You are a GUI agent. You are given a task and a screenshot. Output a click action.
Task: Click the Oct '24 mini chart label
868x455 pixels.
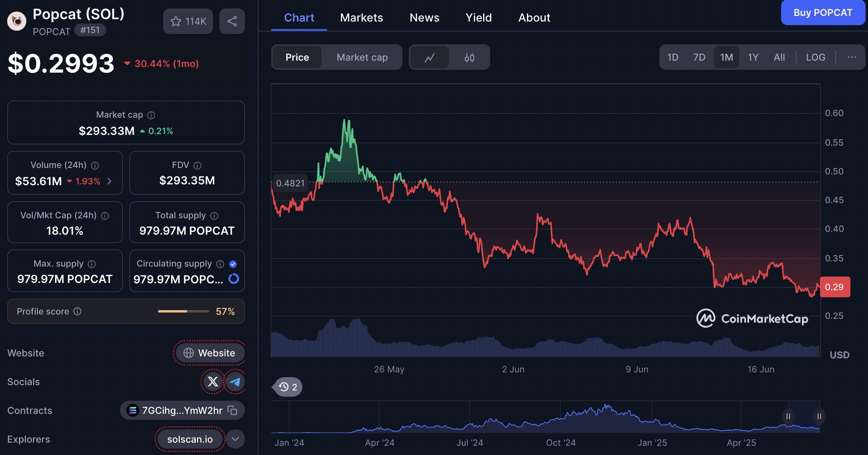561,443
